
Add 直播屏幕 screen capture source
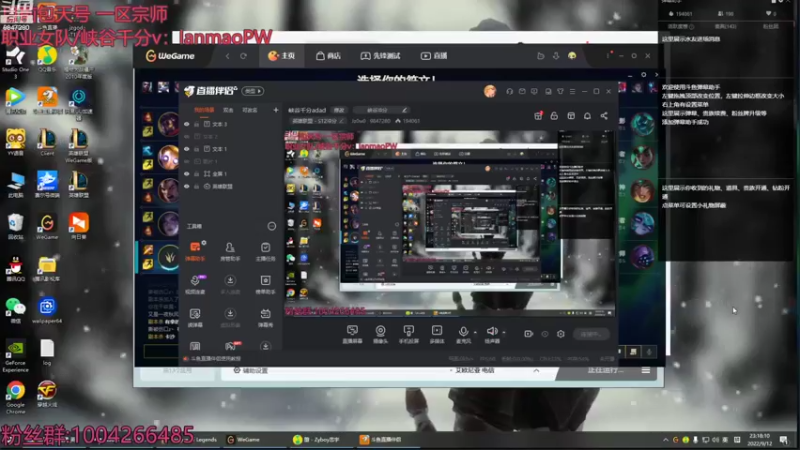[352, 334]
